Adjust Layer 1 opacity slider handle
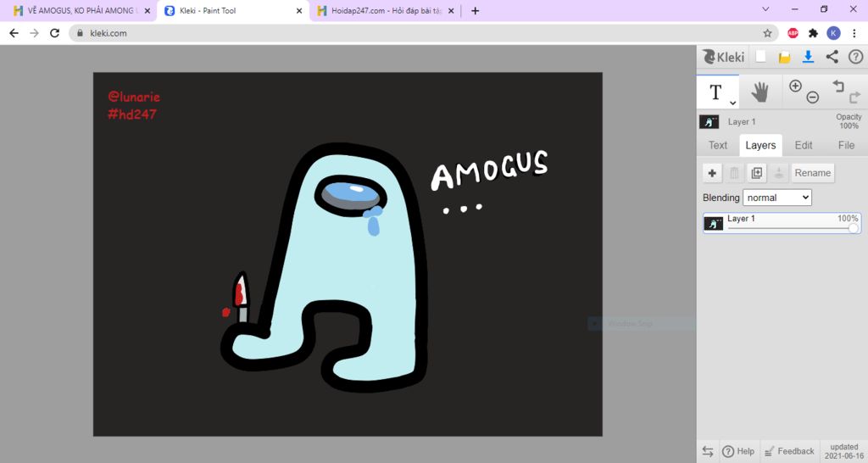The image size is (868, 463). click(853, 227)
